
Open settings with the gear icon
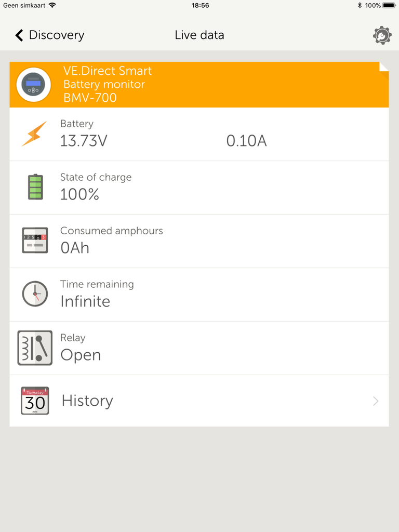(x=382, y=35)
